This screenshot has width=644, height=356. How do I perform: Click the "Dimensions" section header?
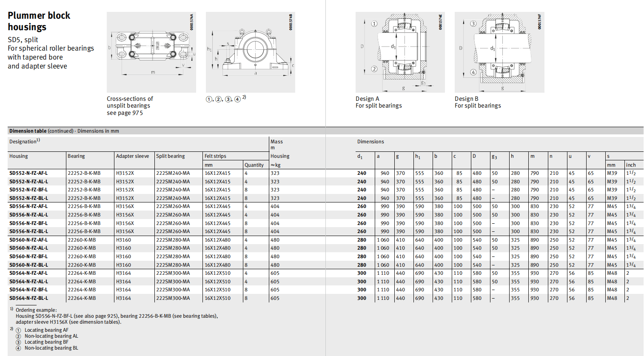coord(370,142)
